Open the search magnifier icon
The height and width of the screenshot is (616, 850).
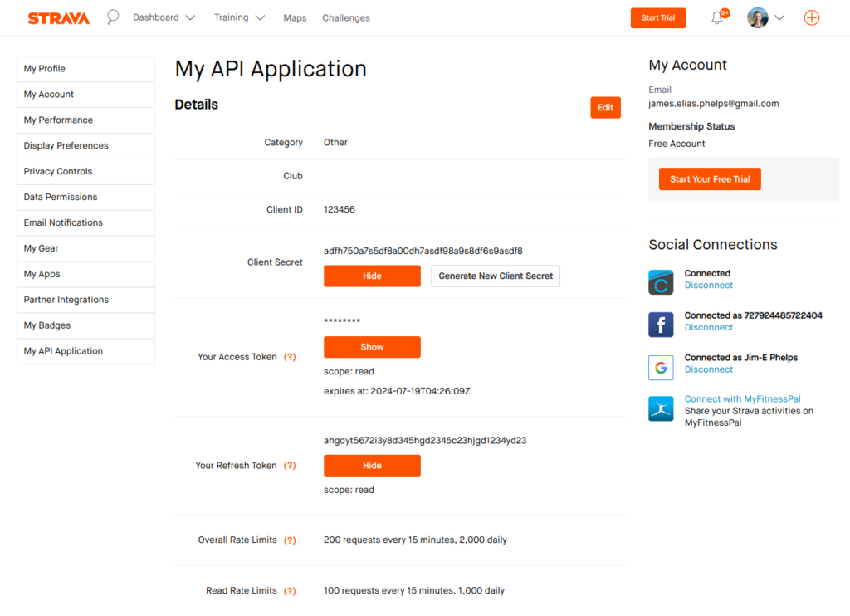pos(113,17)
